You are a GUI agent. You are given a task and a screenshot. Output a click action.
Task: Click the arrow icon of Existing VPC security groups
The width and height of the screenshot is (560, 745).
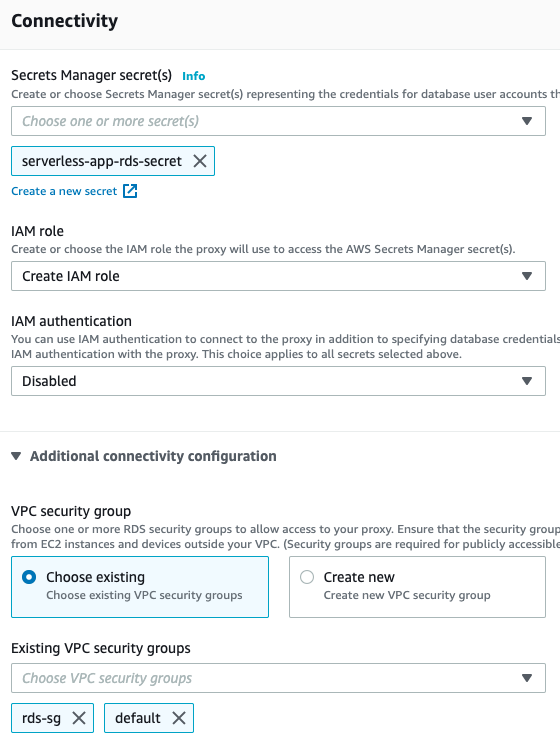tap(527, 678)
